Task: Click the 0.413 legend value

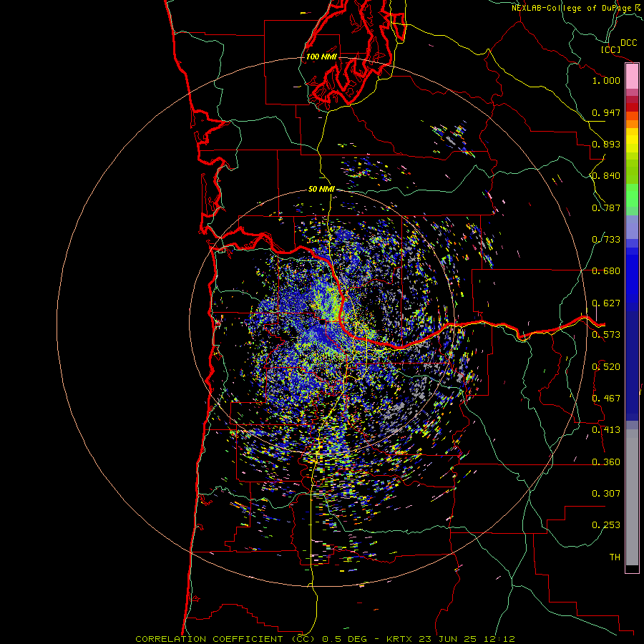Action: click(606, 430)
